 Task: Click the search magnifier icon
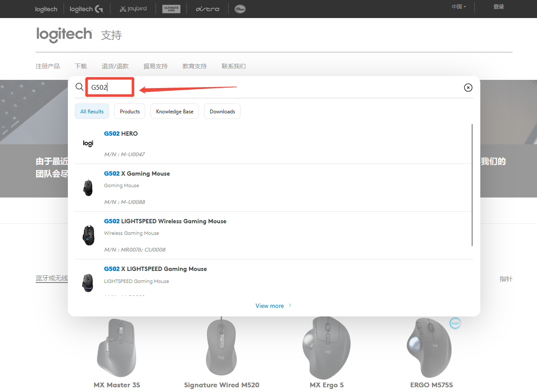tap(79, 87)
